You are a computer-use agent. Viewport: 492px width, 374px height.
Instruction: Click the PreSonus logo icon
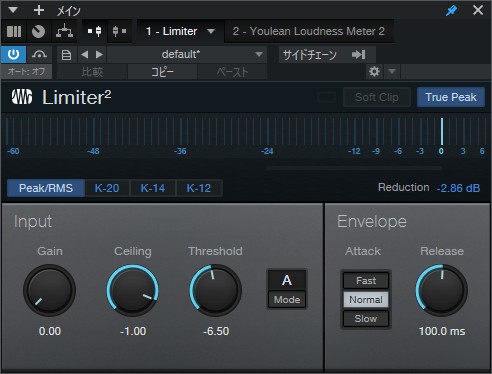[x=22, y=97]
